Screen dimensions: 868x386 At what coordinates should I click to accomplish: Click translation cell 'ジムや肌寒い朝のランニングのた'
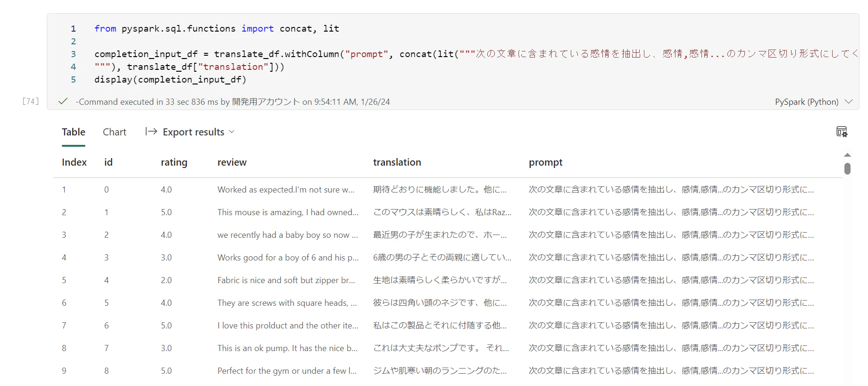[x=440, y=371]
